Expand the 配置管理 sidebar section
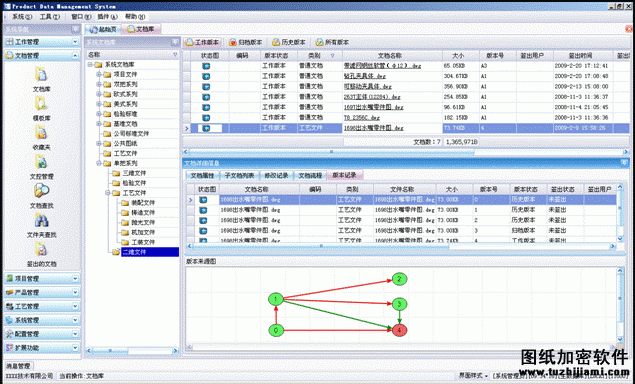This screenshot has width=635, height=384. (x=75, y=334)
